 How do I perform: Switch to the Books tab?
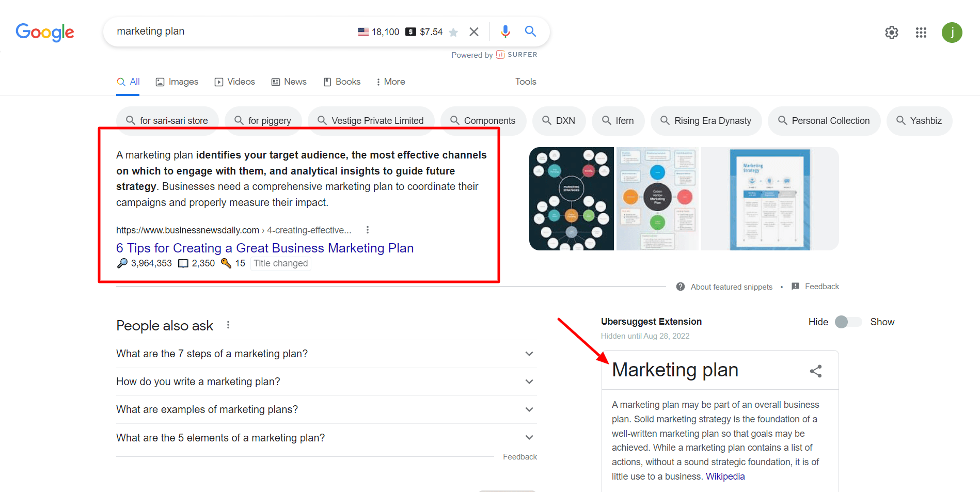[x=342, y=82]
